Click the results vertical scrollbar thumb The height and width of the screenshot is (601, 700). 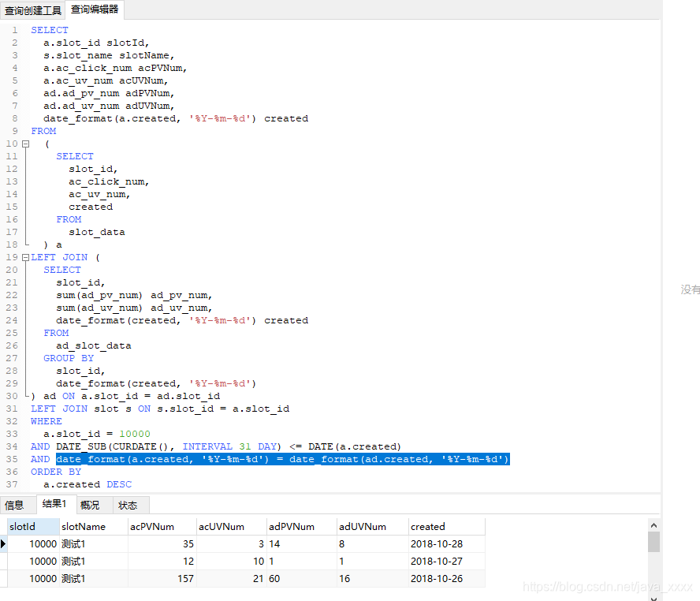click(653, 542)
